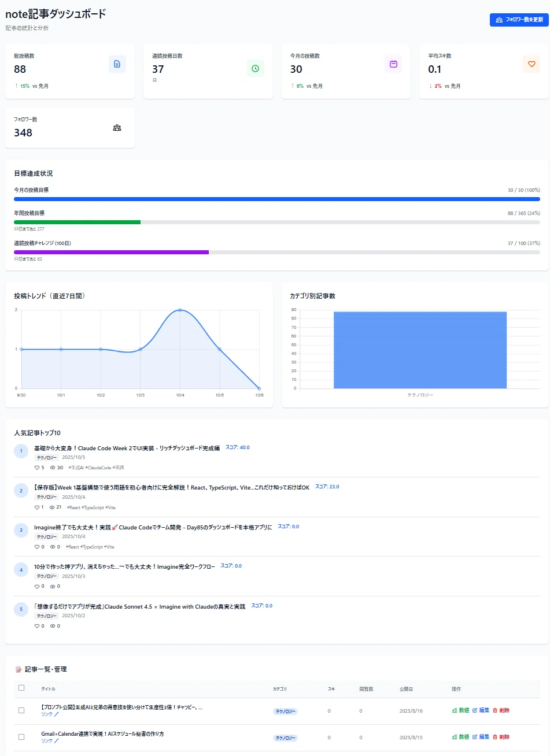The height and width of the screenshot is (756, 550).
Task: Click the calendar icon in 今月の投稿数 card
Action: [393, 64]
